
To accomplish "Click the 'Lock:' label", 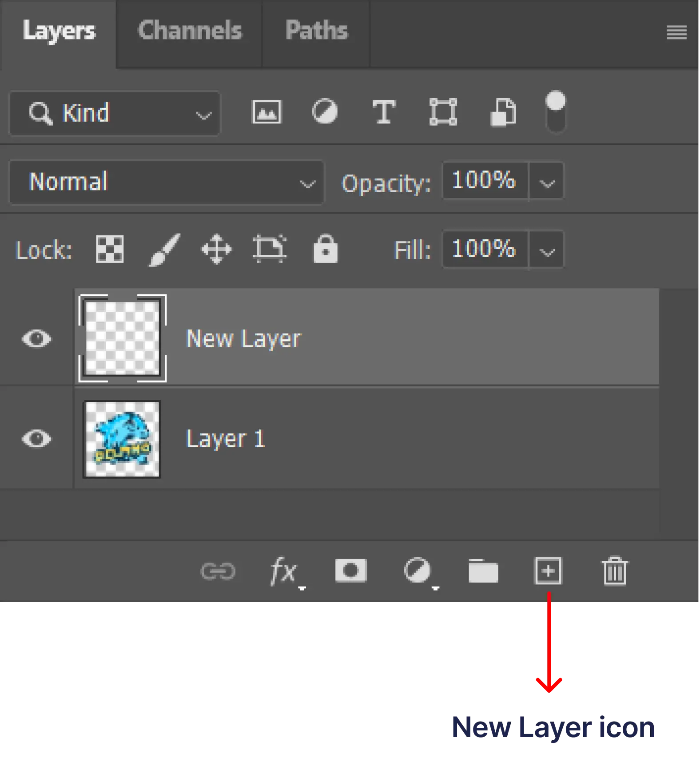I will [44, 250].
